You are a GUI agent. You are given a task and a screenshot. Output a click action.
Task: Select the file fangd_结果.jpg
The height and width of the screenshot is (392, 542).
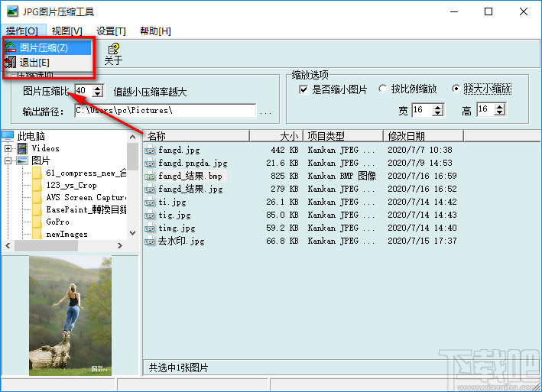191,190
